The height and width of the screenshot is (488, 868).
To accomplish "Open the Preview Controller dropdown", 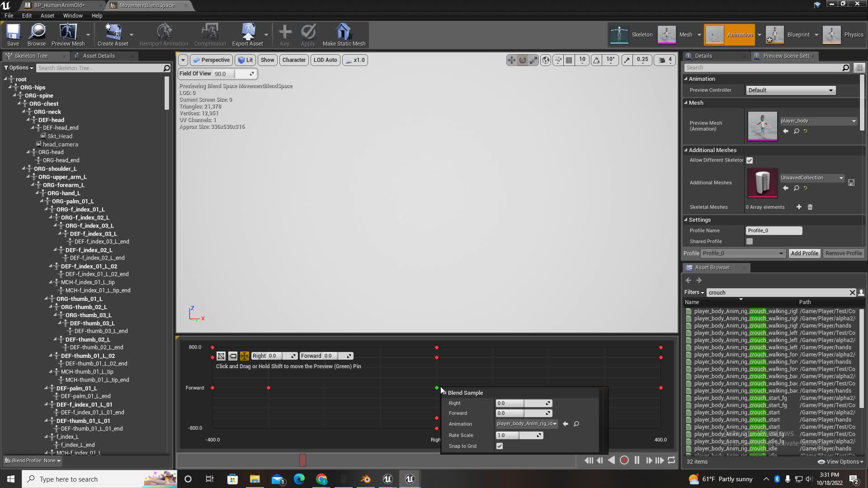I will click(x=790, y=90).
